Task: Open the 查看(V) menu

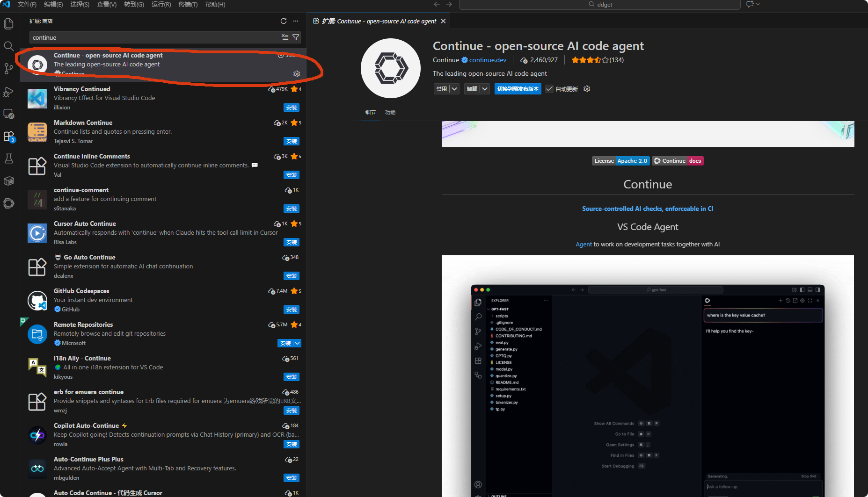Action: point(107,4)
